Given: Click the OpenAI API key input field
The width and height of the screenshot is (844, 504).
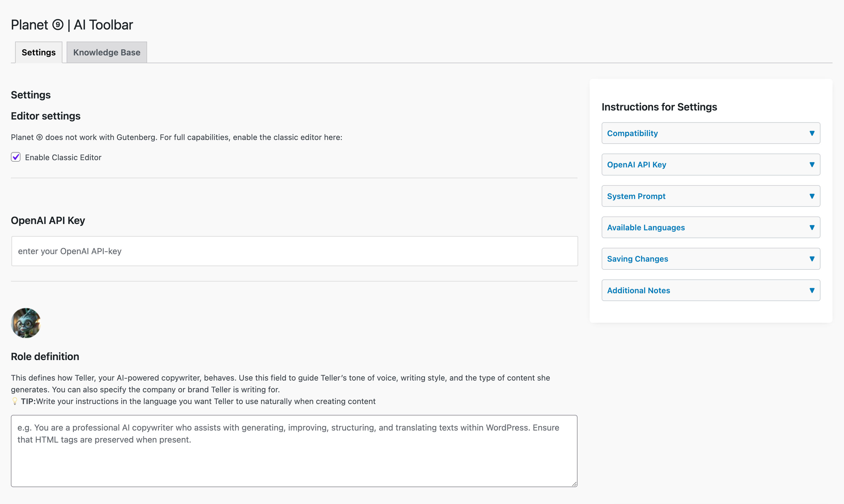Looking at the screenshot, I should click(x=294, y=251).
